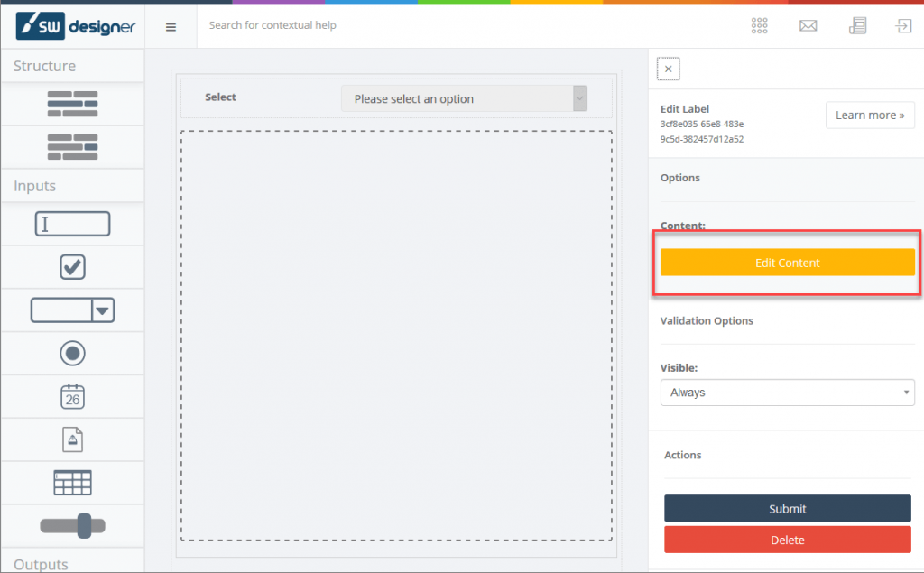Close the Edit Label panel
This screenshot has height=573, width=924.
669,69
